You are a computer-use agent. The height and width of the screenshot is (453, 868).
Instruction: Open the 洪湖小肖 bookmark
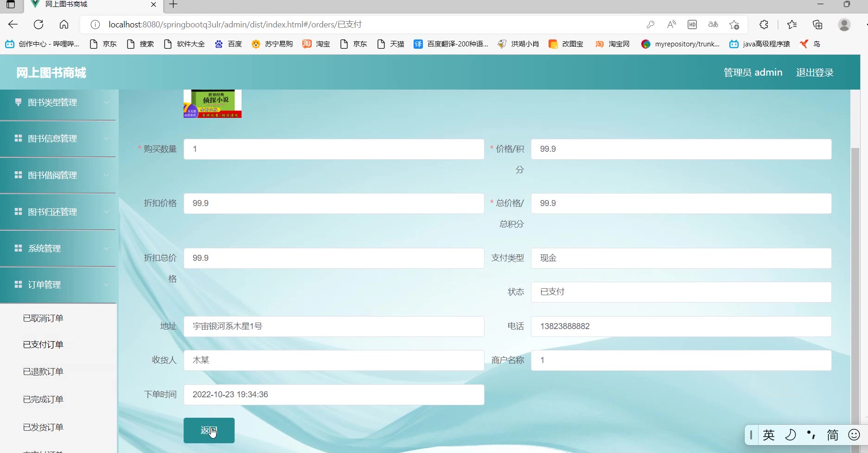click(518, 44)
